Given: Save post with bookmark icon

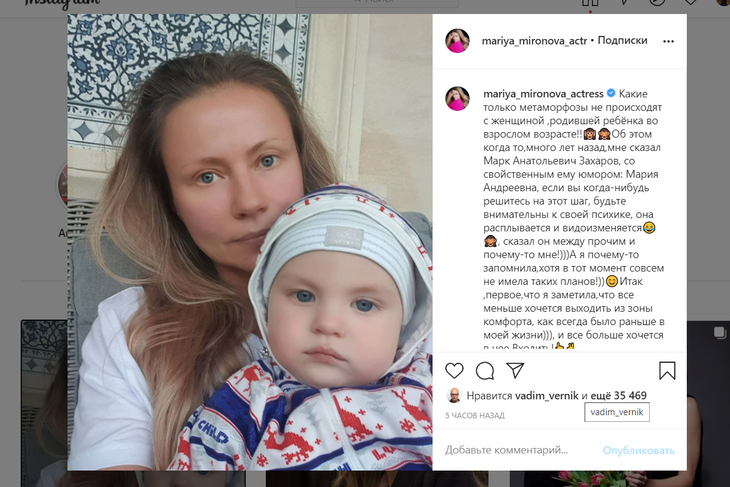Looking at the screenshot, I should [x=667, y=371].
